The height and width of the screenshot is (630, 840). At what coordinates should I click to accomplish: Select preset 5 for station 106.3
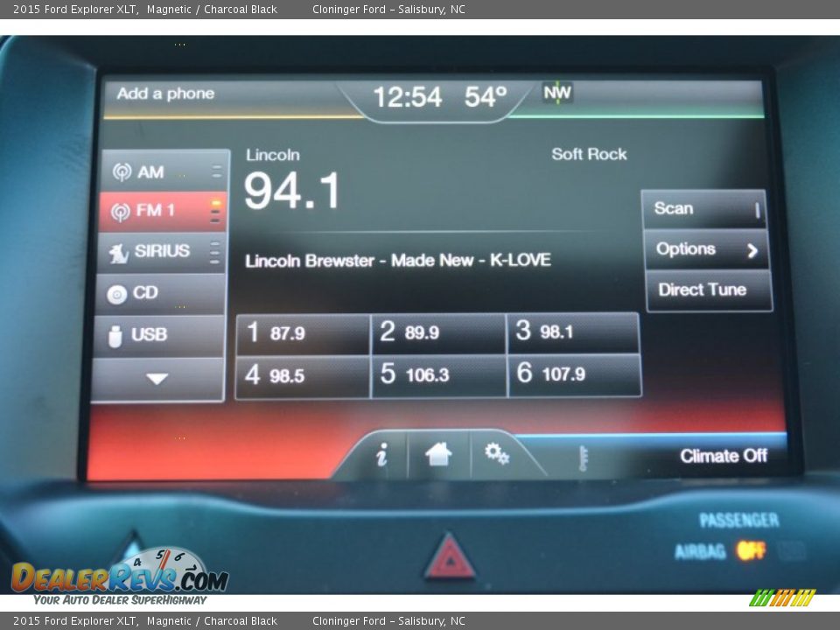(438, 375)
